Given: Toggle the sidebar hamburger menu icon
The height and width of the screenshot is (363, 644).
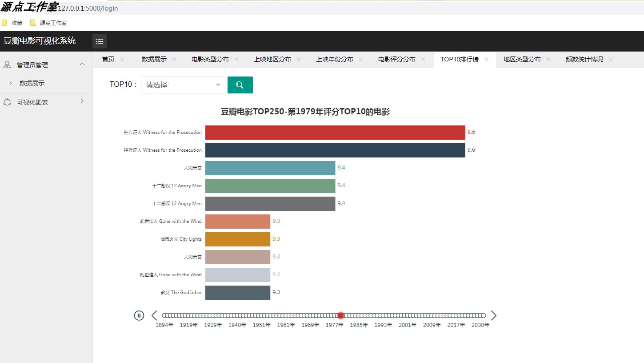Looking at the screenshot, I should pos(100,41).
